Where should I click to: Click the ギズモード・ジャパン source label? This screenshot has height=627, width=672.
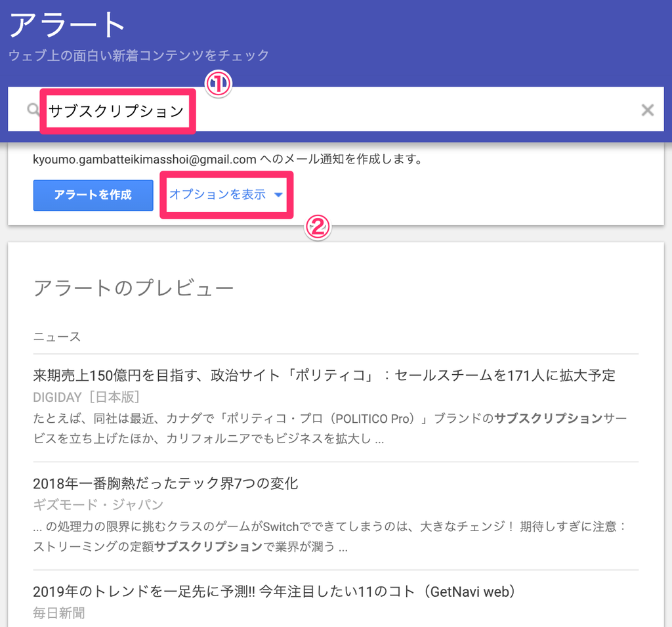(x=98, y=505)
